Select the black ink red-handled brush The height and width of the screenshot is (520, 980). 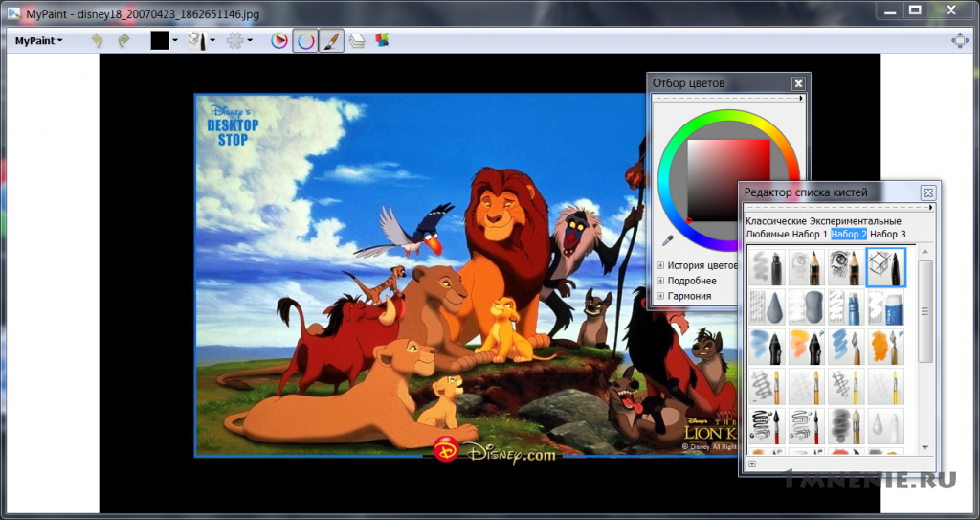point(767,425)
